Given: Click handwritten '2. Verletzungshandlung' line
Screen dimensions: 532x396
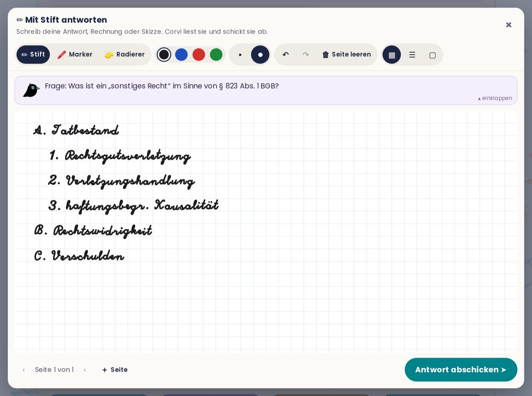Looking at the screenshot, I should tap(121, 181).
